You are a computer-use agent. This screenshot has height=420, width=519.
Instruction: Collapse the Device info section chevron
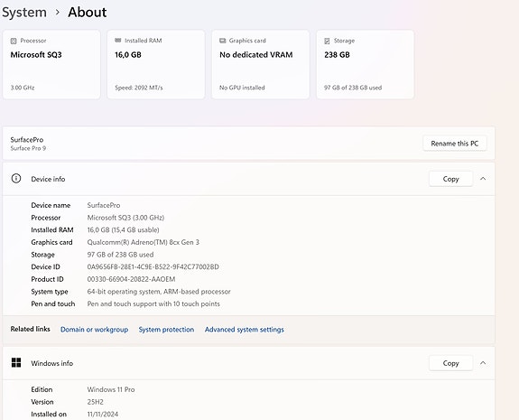[x=483, y=179]
